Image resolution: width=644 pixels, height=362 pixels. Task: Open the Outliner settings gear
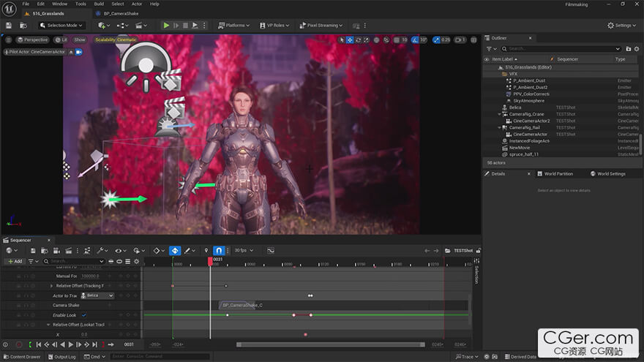[x=637, y=49]
